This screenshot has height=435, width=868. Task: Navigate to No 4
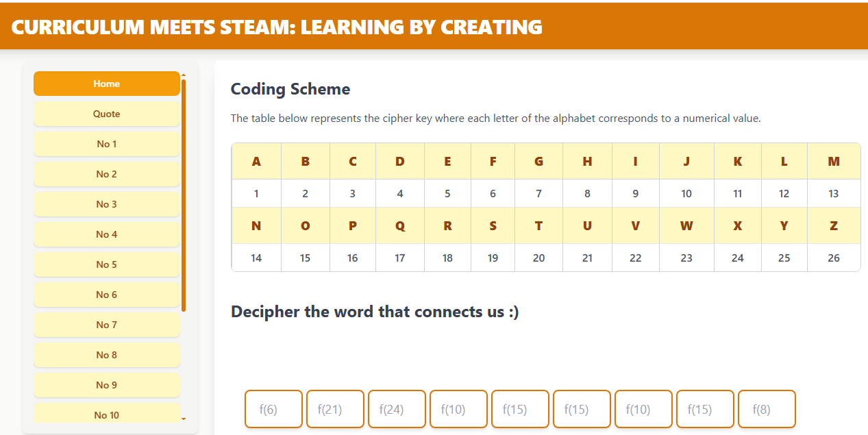(107, 234)
